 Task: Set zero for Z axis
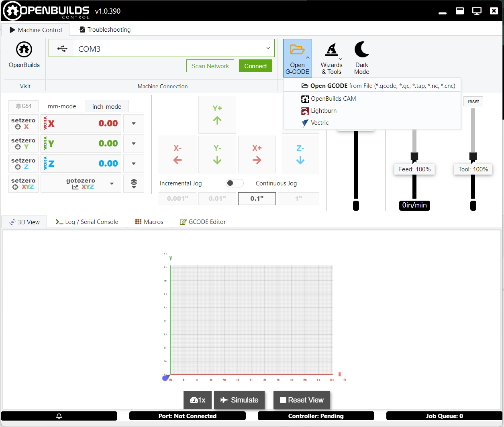[x=23, y=163]
